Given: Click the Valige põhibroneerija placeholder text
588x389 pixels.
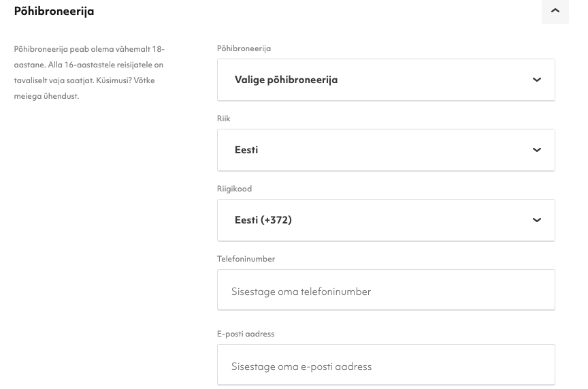Looking at the screenshot, I should coord(286,80).
